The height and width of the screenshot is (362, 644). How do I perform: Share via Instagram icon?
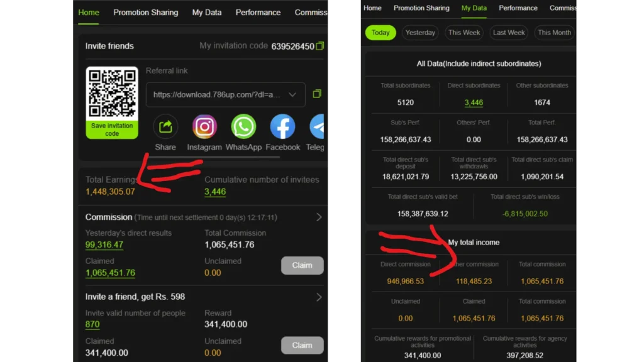pos(204,126)
